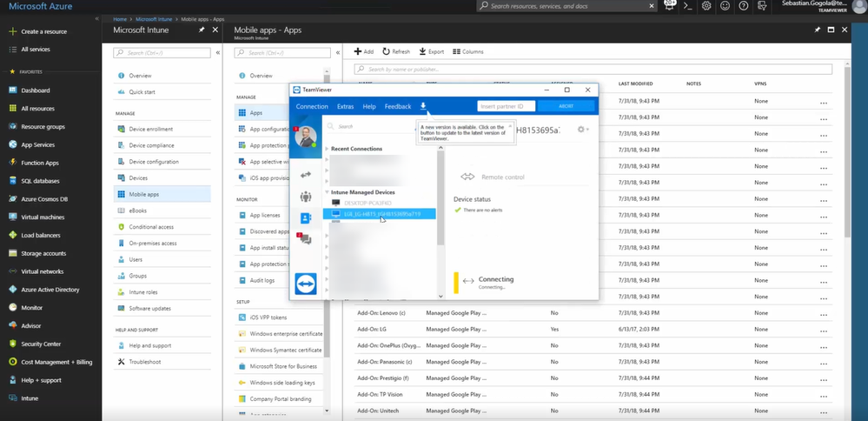Image resolution: width=868 pixels, height=421 pixels.
Task: Open TeamViewer Help menu
Action: click(369, 106)
